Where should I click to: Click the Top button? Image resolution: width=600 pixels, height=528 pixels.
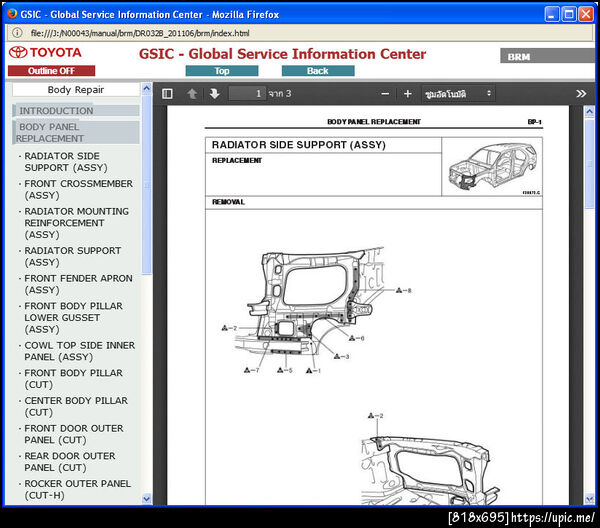[222, 71]
